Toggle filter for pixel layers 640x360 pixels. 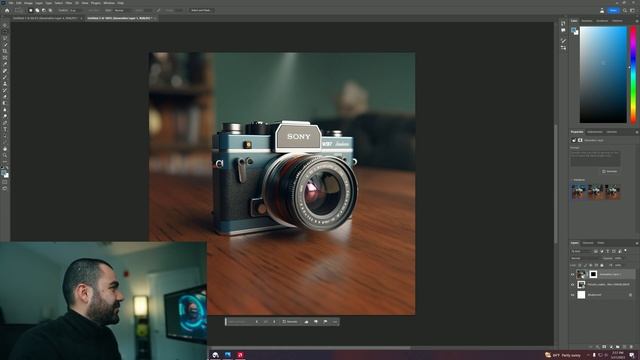[596, 251]
